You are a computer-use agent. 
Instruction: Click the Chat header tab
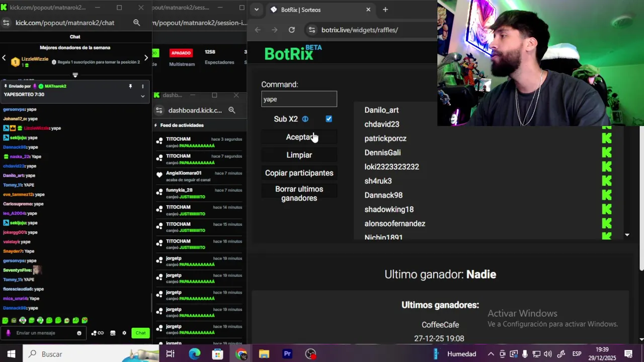[75, 37]
